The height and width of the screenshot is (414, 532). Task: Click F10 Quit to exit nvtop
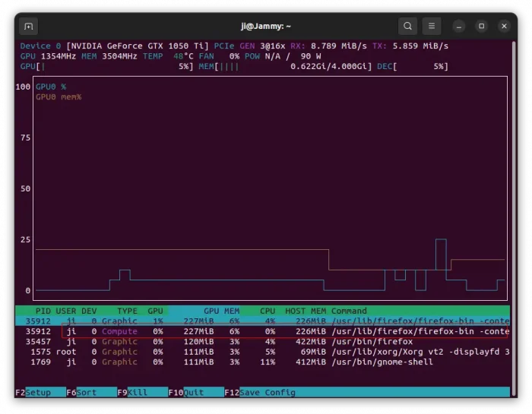pos(195,392)
